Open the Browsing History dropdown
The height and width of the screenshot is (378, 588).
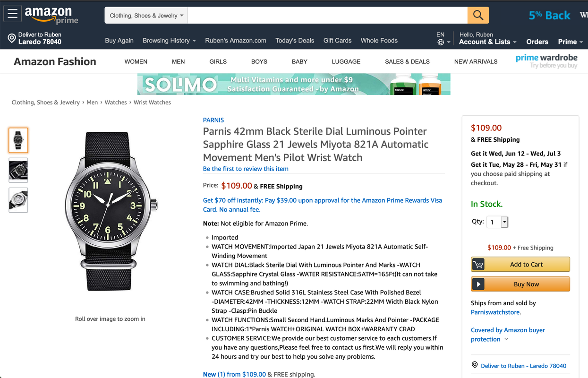point(169,41)
